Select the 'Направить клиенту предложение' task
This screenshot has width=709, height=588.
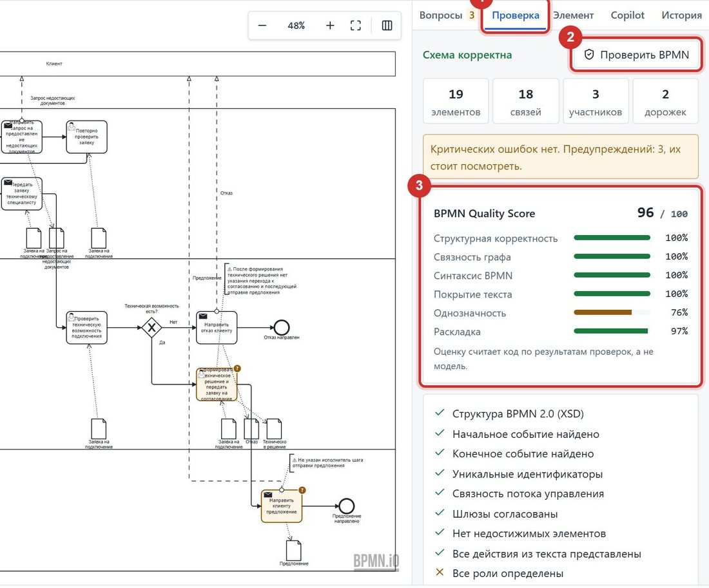281,506
